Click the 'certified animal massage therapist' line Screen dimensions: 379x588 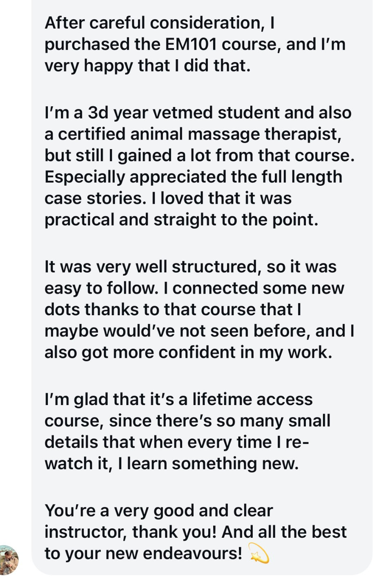193,134
